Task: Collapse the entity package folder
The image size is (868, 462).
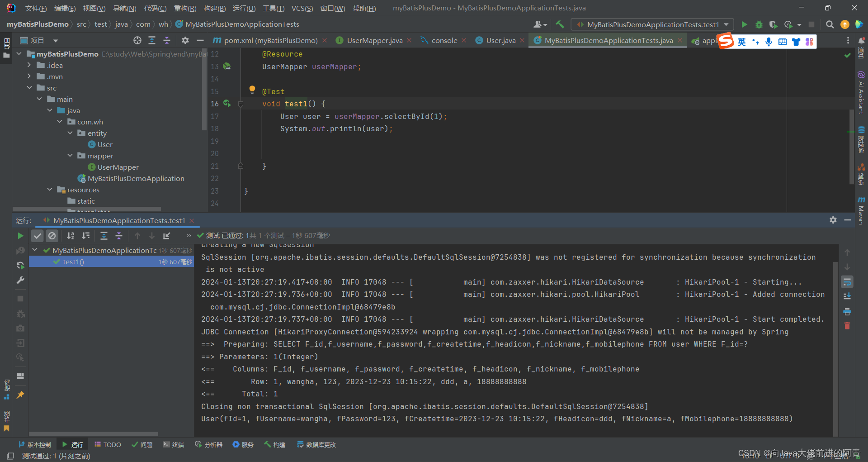Action: pyautogui.click(x=70, y=133)
